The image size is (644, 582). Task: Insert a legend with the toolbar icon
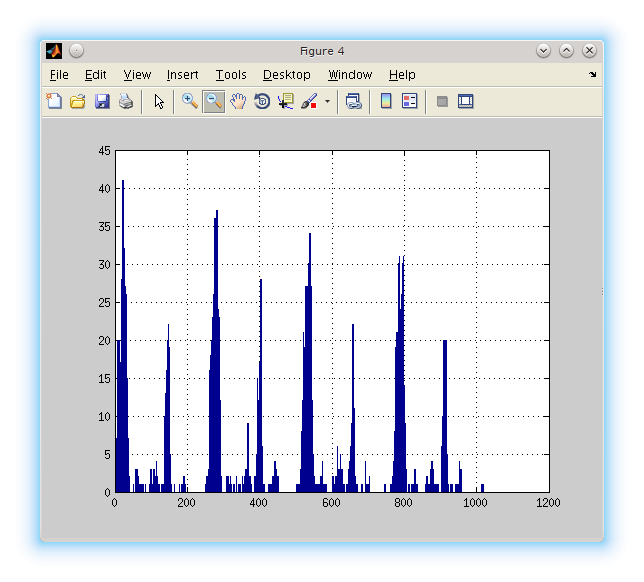[409, 101]
